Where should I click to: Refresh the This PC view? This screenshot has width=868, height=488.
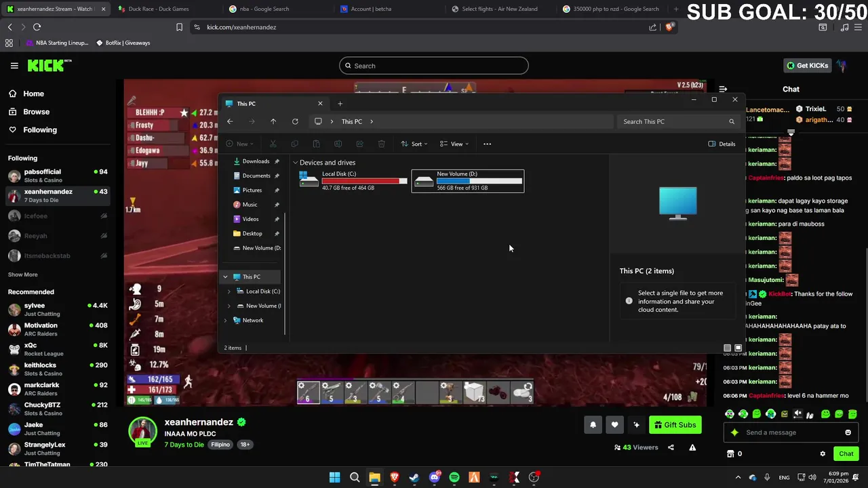[x=295, y=121]
